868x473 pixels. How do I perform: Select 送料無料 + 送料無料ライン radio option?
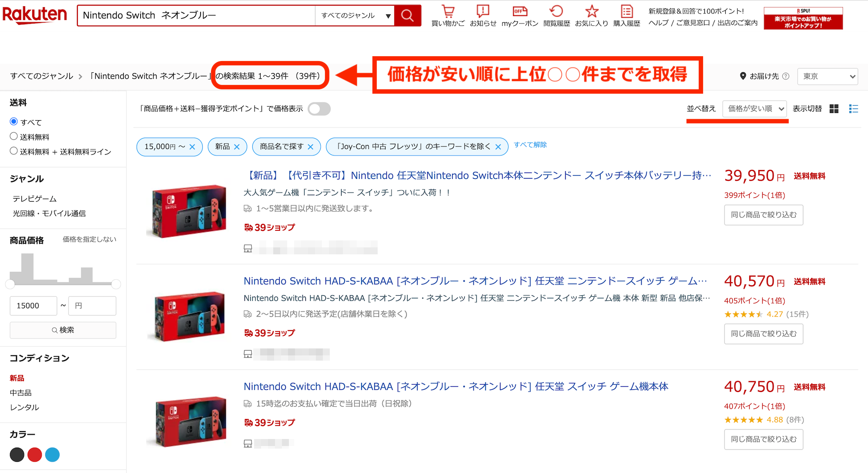tap(14, 151)
